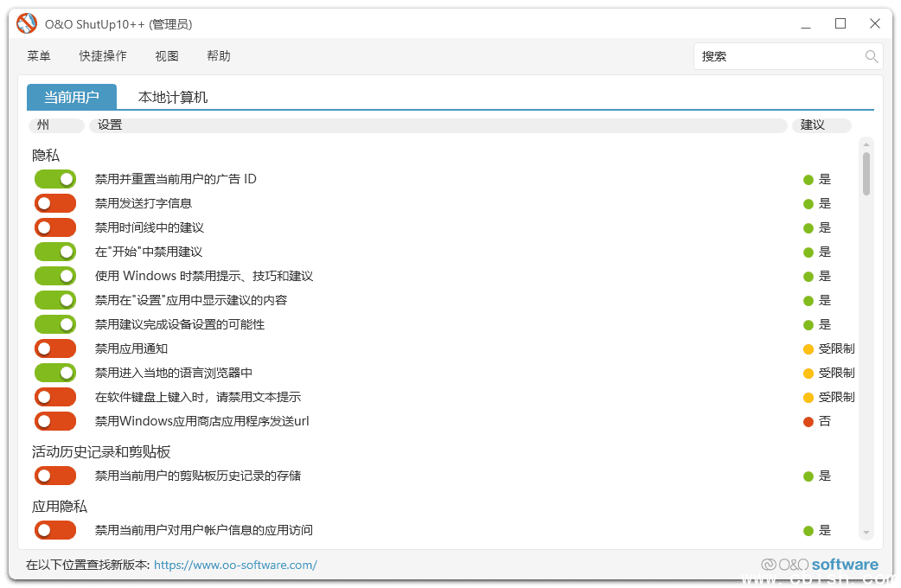The height and width of the screenshot is (588, 901).
Task: Click the yellow 受限制 dot for 禁用应用通知
Action: point(808,348)
